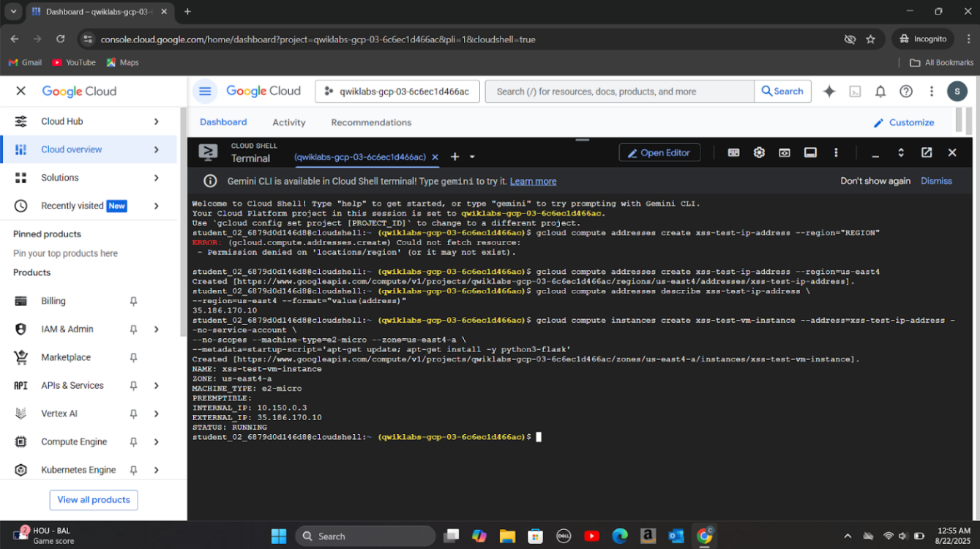
Task: Expand the IAM & Admin submenu chevron
Action: pyautogui.click(x=156, y=329)
